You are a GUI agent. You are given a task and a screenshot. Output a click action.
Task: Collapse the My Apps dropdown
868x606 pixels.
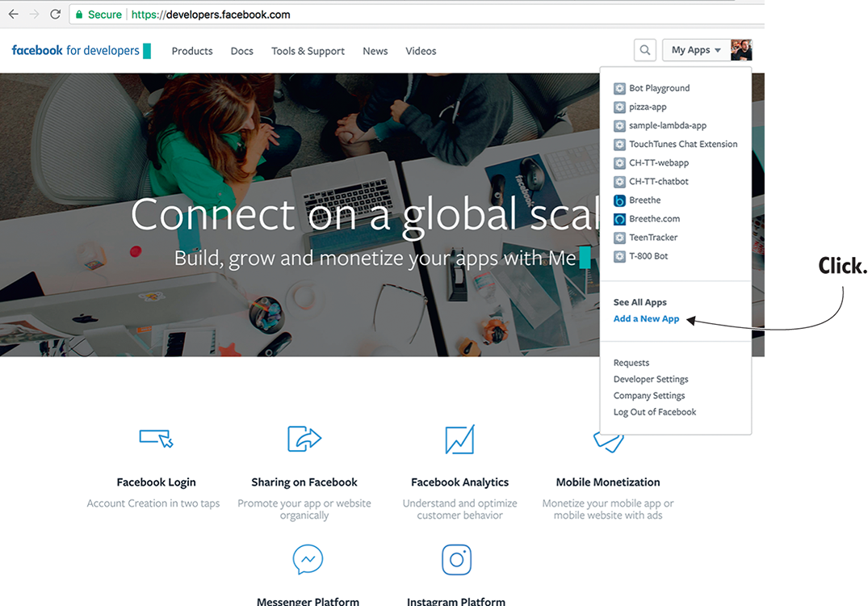click(x=695, y=50)
